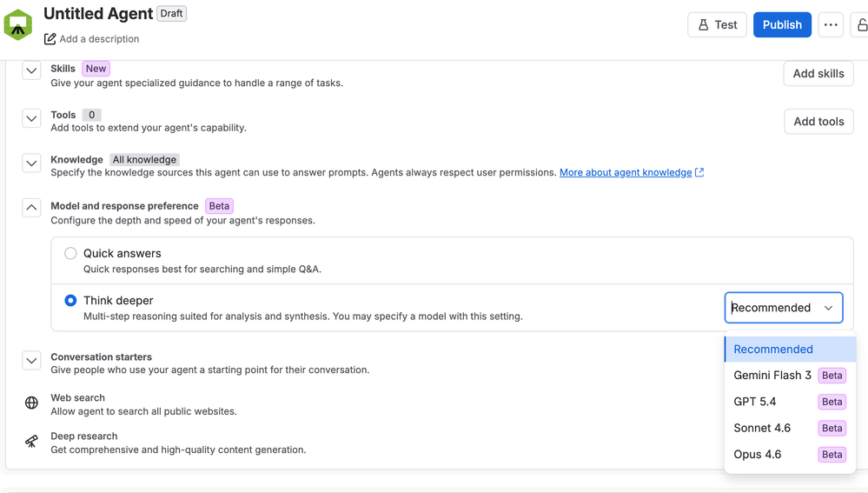Click the Beta badge beside Model and response preference
Viewport: 868px width, 493px height.
(219, 206)
